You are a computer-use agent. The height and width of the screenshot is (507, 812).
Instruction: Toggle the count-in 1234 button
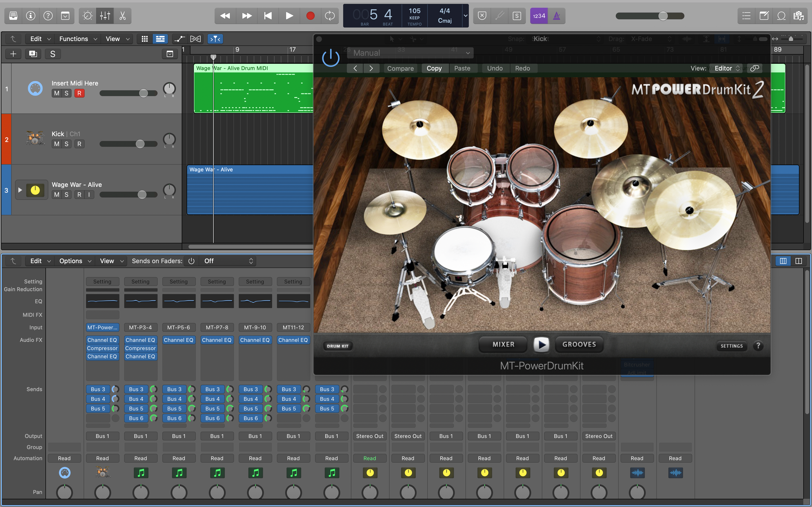click(539, 16)
